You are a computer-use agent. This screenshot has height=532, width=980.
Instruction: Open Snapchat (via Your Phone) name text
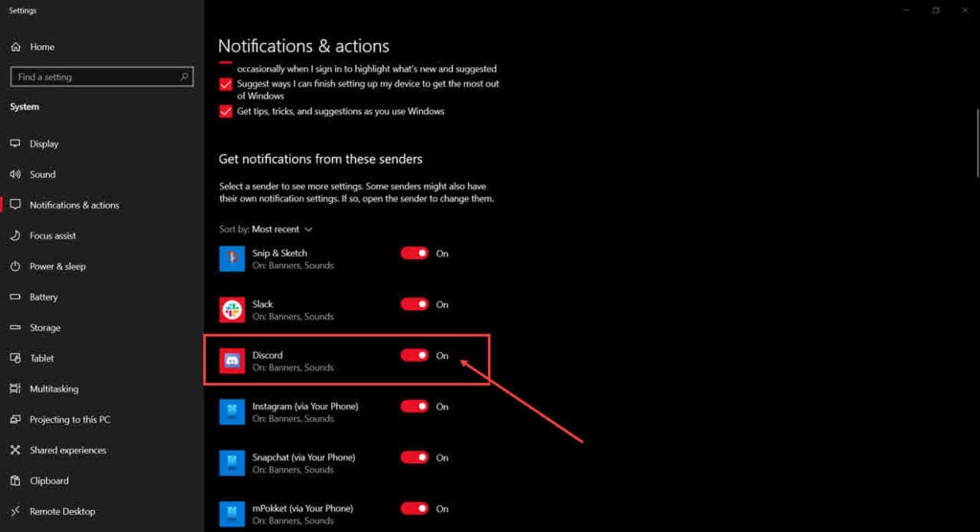pyautogui.click(x=303, y=457)
